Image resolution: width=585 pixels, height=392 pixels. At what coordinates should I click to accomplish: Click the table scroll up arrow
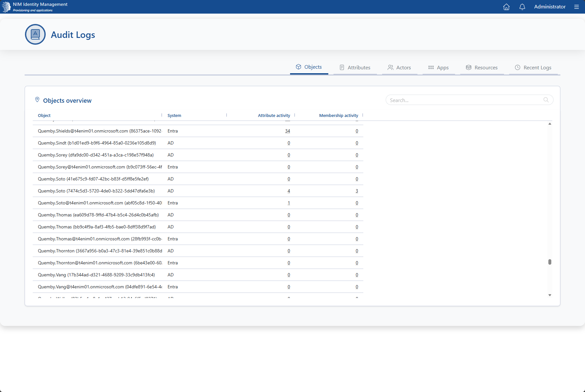tap(550, 124)
